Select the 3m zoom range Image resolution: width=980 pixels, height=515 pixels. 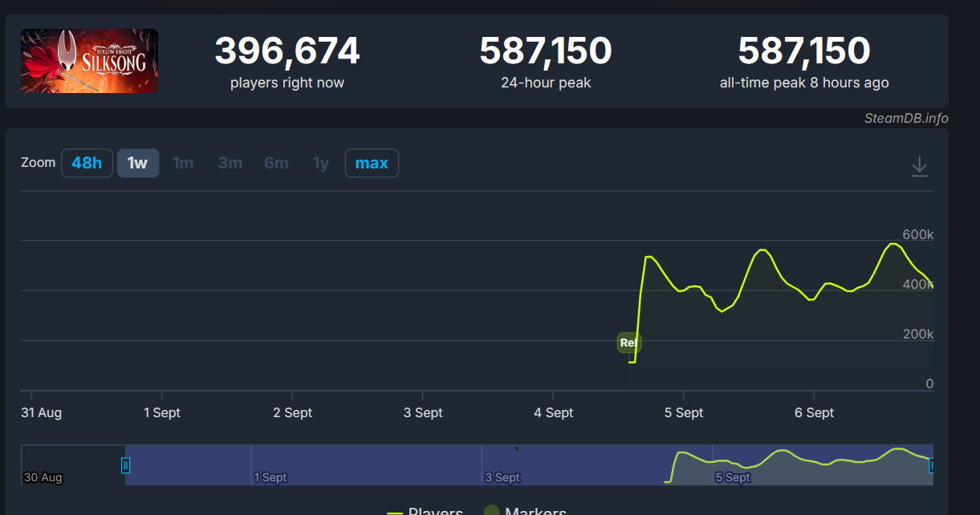pyautogui.click(x=230, y=163)
